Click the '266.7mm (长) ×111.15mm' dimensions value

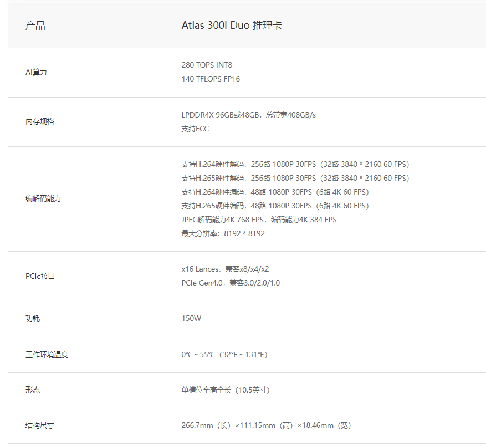click(x=266, y=426)
